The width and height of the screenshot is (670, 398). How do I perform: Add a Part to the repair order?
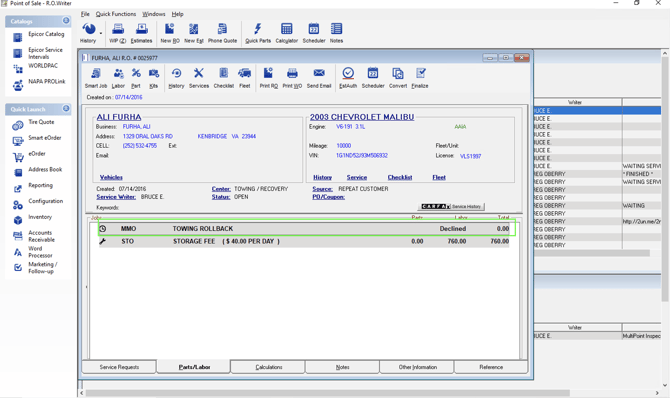click(136, 78)
